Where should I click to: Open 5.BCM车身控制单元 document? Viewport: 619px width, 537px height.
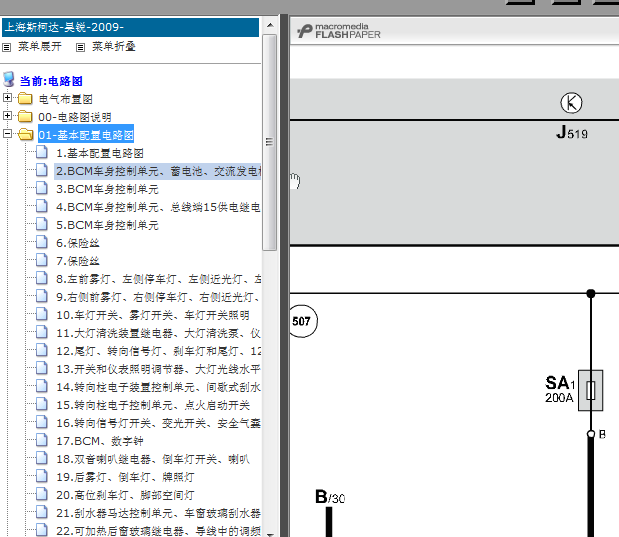click(x=107, y=225)
